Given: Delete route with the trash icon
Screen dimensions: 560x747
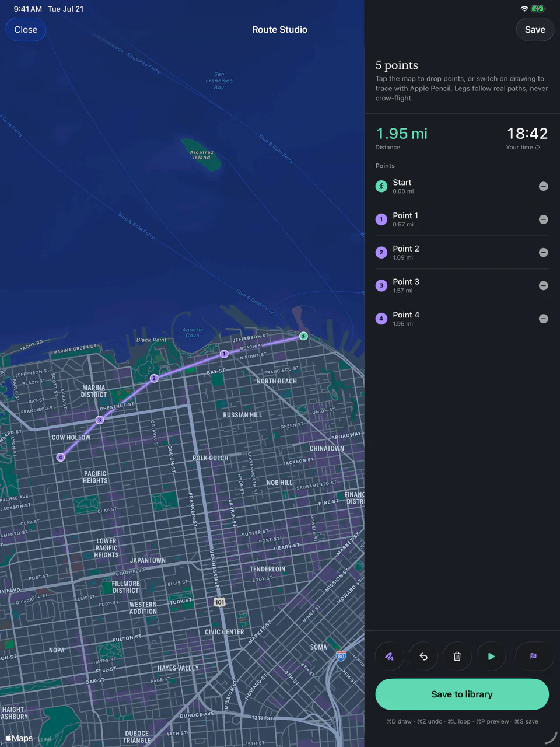Looking at the screenshot, I should [x=457, y=657].
